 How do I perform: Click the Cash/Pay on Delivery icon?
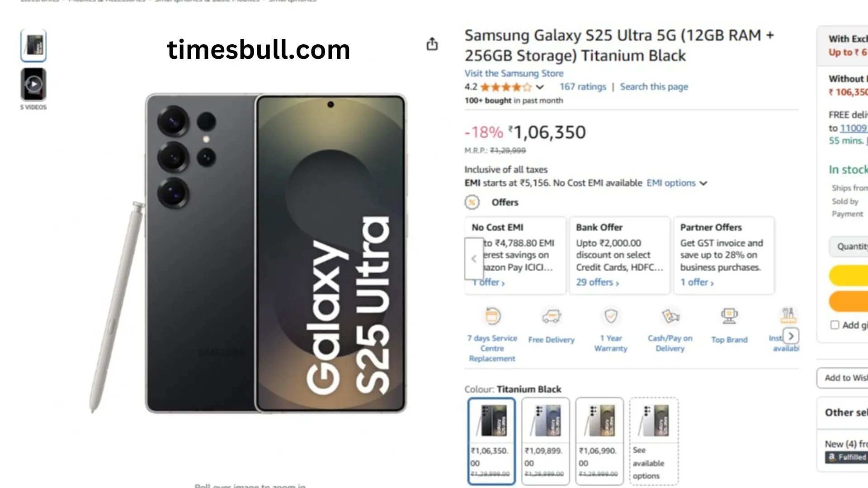(670, 316)
